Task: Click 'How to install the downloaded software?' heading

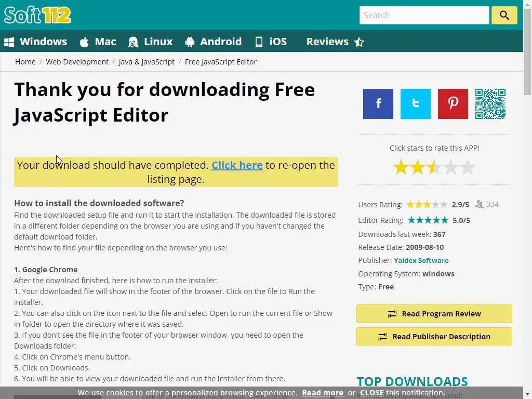Action: point(99,203)
